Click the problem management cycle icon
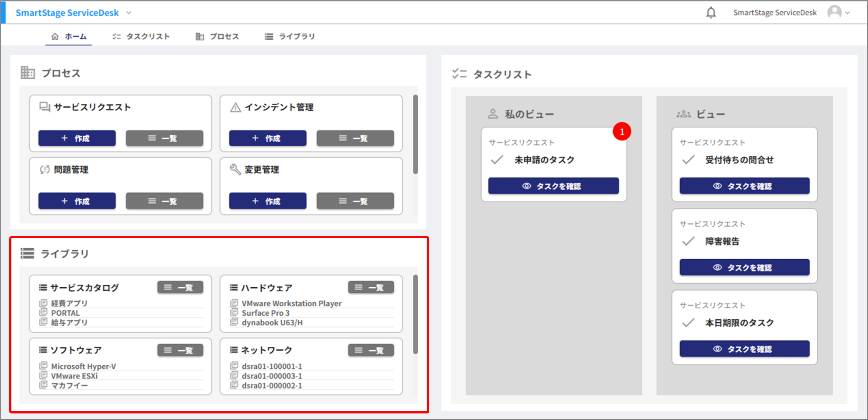Screen dimensions: 868x420 click(x=45, y=169)
